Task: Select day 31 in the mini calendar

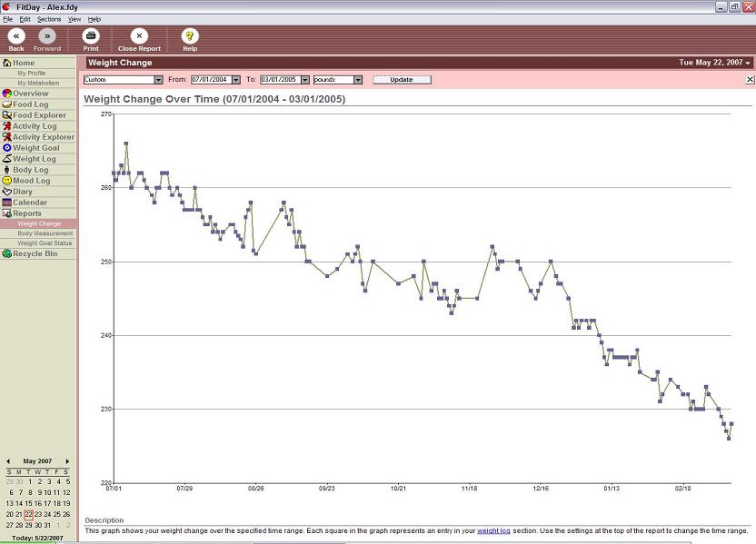Action: pos(47,525)
